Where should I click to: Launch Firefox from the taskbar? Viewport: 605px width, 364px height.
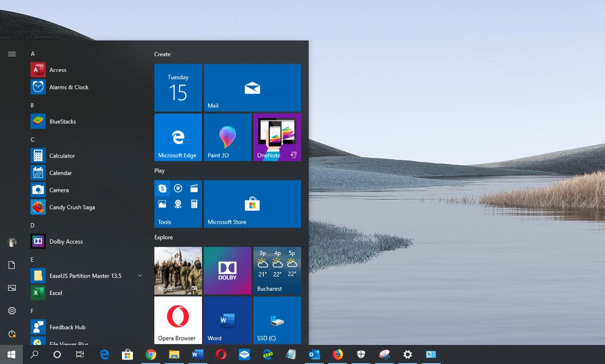click(x=338, y=354)
